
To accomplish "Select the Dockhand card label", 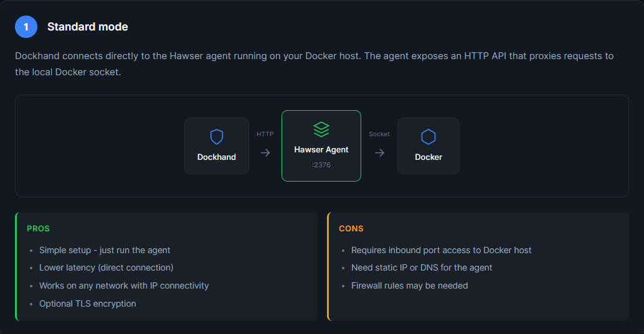I will click(x=217, y=157).
